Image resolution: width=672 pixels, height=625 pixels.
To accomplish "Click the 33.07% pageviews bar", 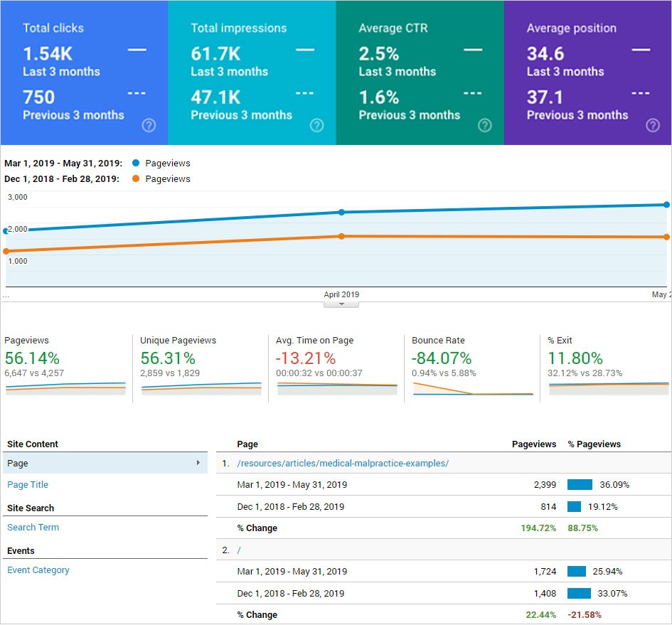I will pyautogui.click(x=579, y=594).
